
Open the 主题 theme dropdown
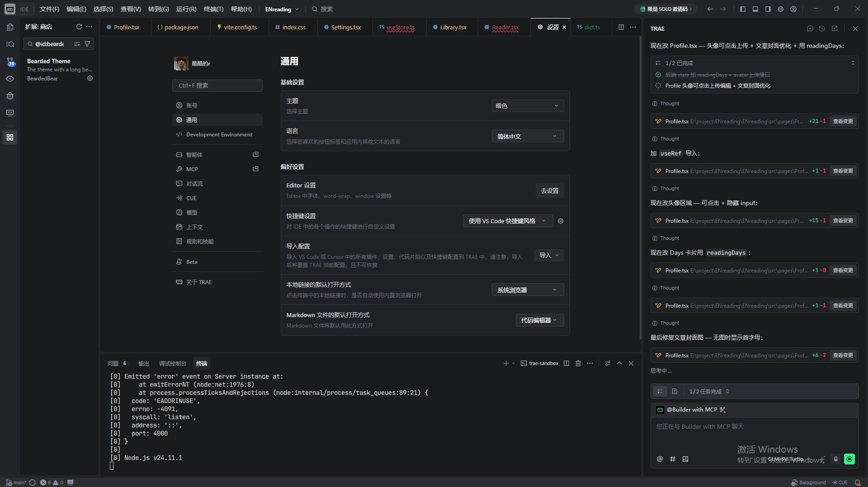click(527, 106)
